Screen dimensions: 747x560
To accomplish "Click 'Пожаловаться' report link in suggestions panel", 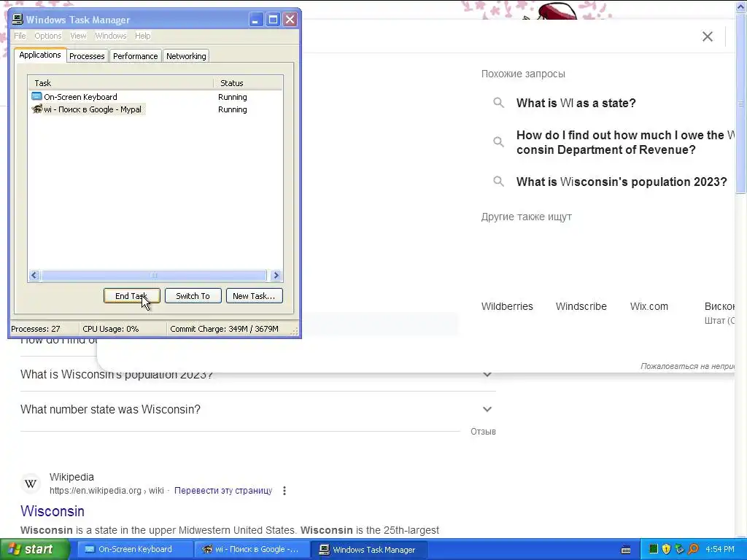I will (687, 366).
